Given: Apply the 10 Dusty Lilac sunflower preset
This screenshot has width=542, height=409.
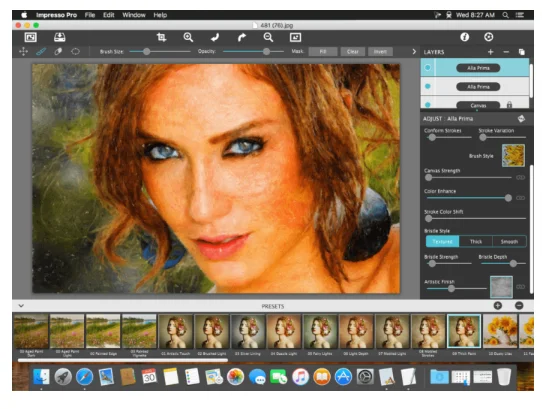Looking at the screenshot, I should point(500,331).
